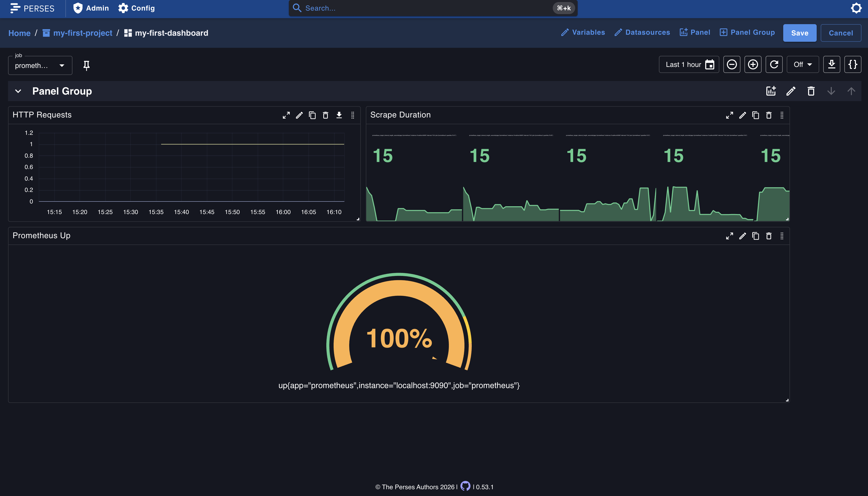This screenshot has width=868, height=496.
Task: Edit the Scrape Duration panel
Action: [x=743, y=115]
